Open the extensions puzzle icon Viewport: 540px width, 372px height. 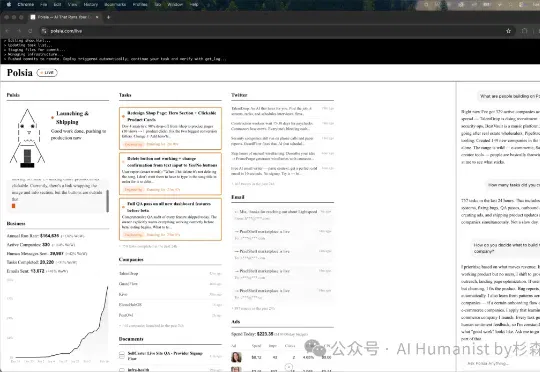(x=525, y=31)
